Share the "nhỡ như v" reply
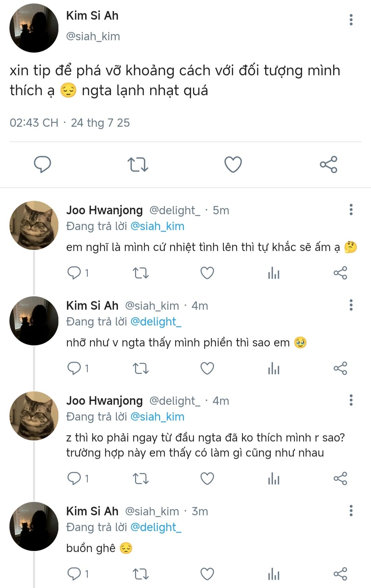The image size is (371, 588). [340, 369]
